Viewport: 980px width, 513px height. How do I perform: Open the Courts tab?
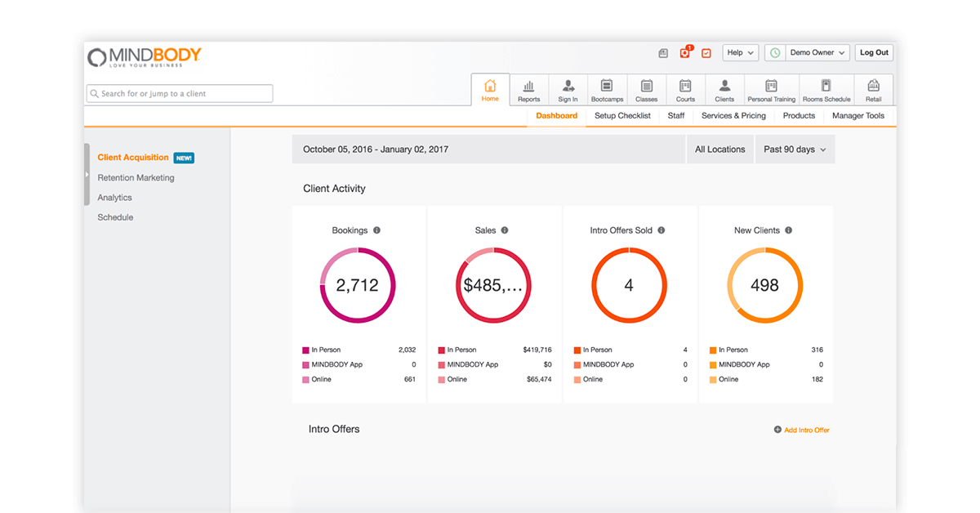point(685,90)
